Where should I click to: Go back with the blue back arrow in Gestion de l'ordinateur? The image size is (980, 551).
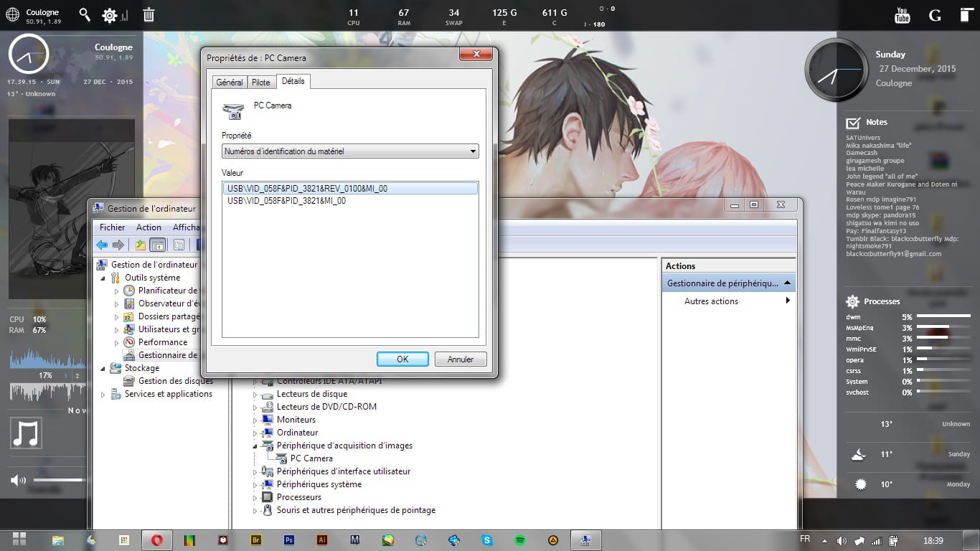click(x=102, y=245)
